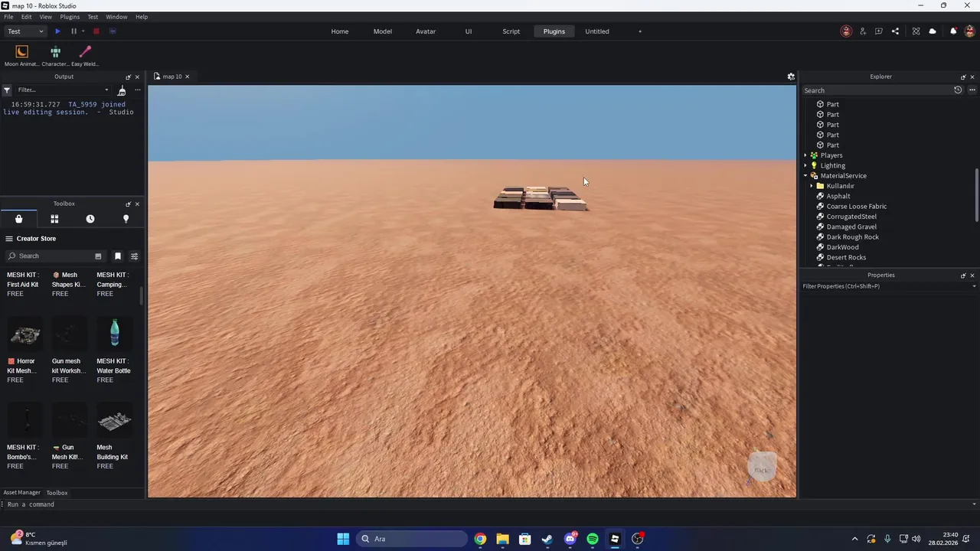Open Toolbox bookmarked assets
This screenshot has width=980, height=551.
tap(117, 256)
